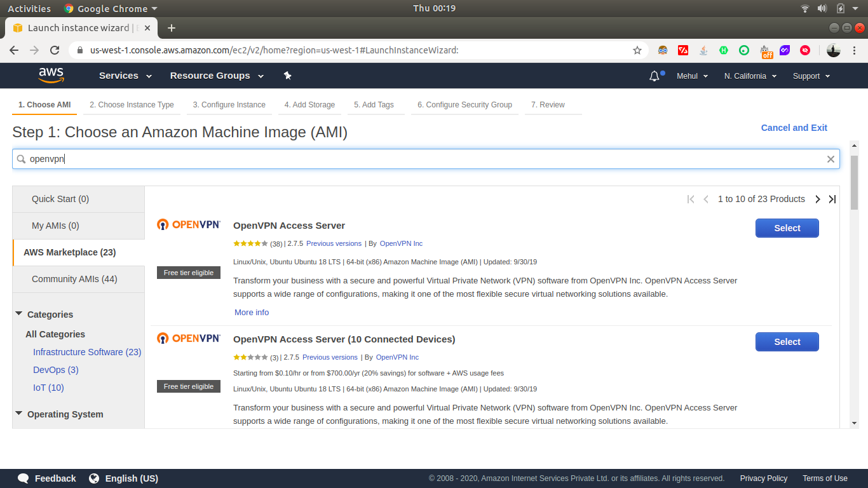868x488 pixels.
Task: Click the feedback speech bubble icon
Action: pyautogui.click(x=24, y=478)
